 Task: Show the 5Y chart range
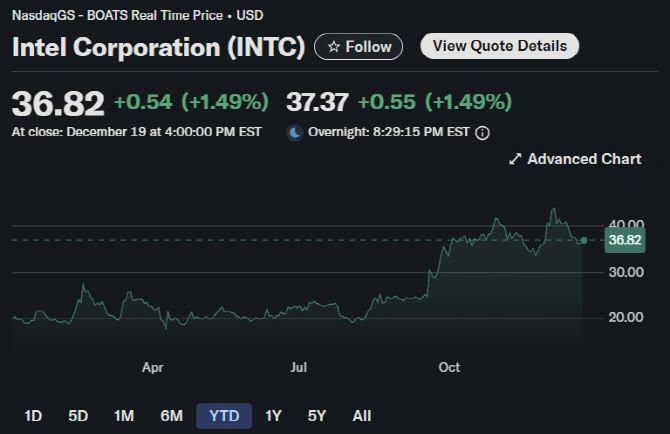[317, 415]
